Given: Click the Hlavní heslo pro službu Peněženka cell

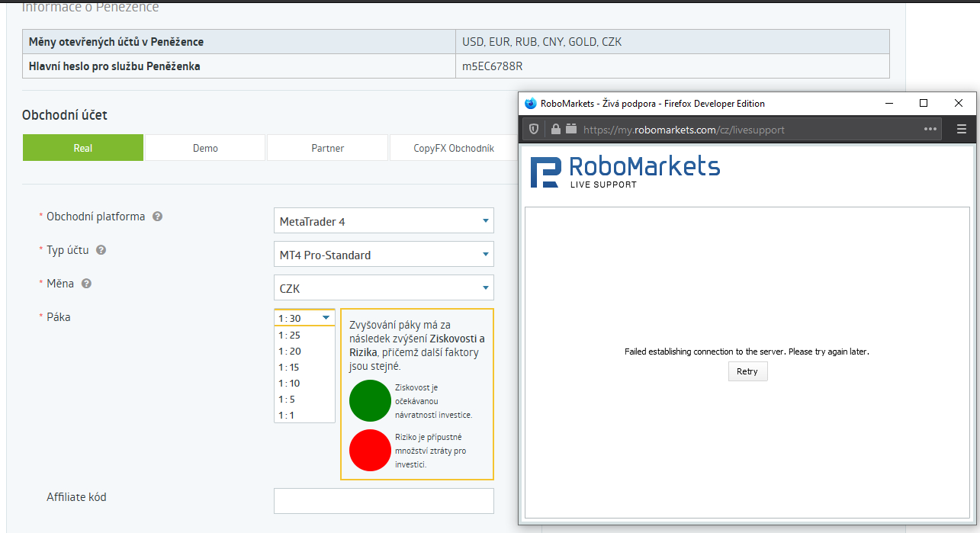Looking at the screenshot, I should [x=239, y=66].
